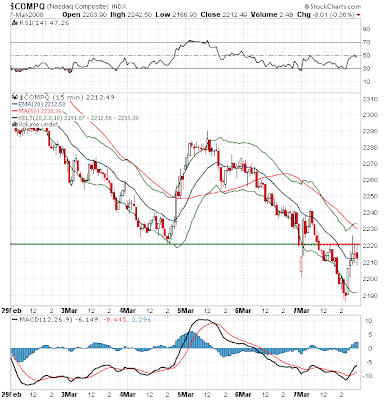The width and height of the screenshot is (388, 400).
Task: Click the 4Mar date under the price chart
Action: [128, 310]
